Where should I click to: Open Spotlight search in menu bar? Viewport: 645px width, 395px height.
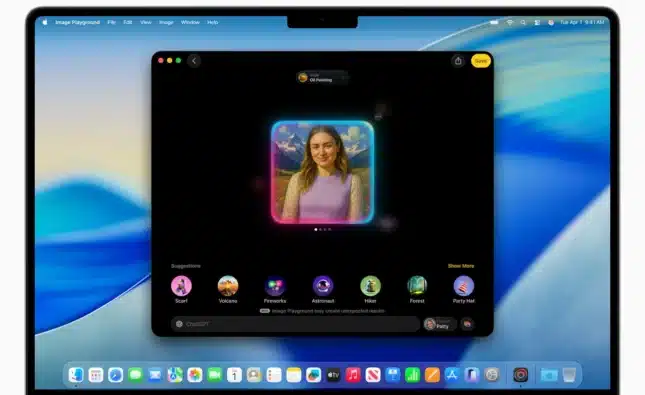pyautogui.click(x=523, y=22)
